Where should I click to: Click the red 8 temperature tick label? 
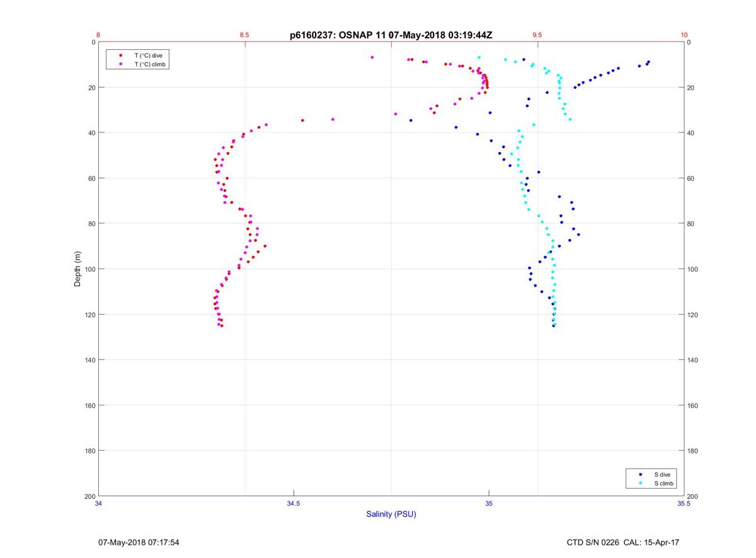(x=98, y=35)
